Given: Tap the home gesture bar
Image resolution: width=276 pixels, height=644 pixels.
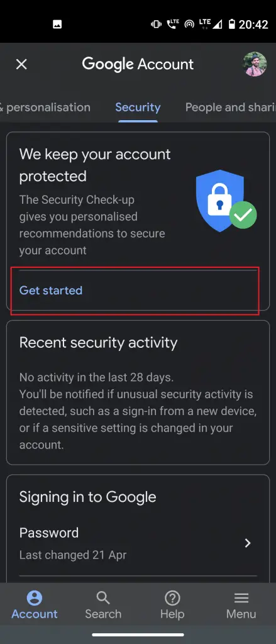Looking at the screenshot, I should click(x=138, y=635).
